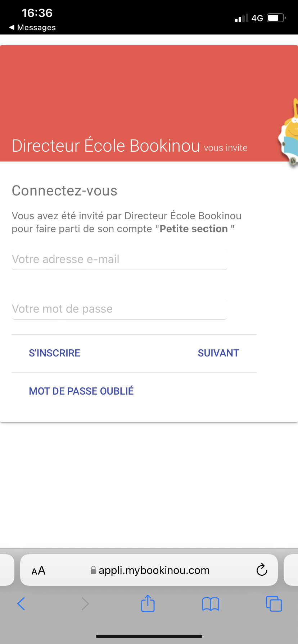
Task: Tap the Safari forward arrow icon
Action: pos(85,604)
